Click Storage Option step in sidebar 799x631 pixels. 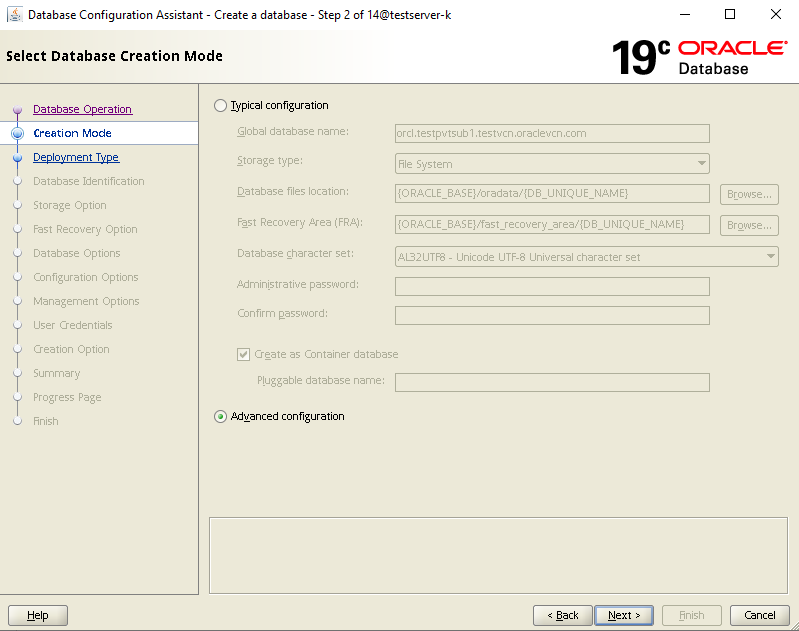70,205
